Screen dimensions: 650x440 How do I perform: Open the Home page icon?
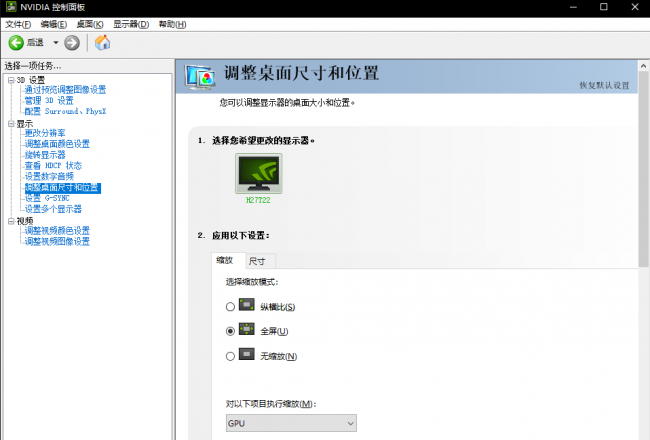point(102,43)
